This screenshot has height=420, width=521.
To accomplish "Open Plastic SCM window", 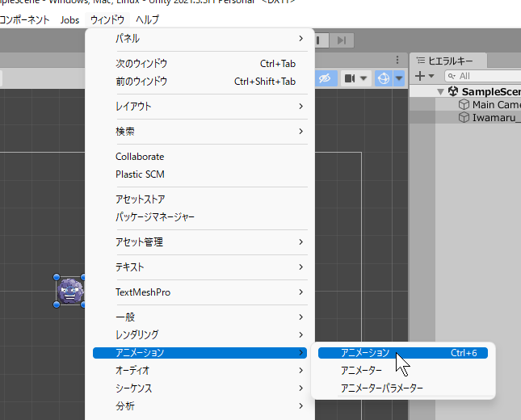I will click(200, 174).
